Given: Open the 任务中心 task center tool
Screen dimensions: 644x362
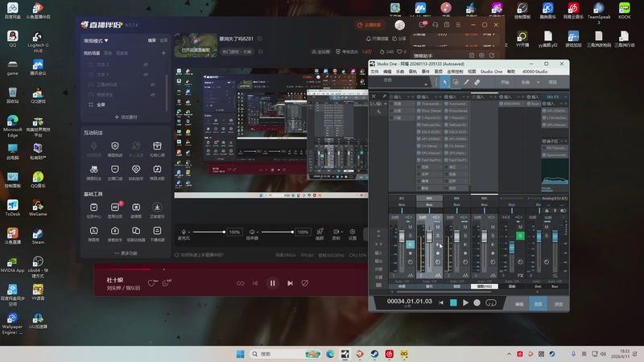Looking at the screenshot, I should (94, 208).
